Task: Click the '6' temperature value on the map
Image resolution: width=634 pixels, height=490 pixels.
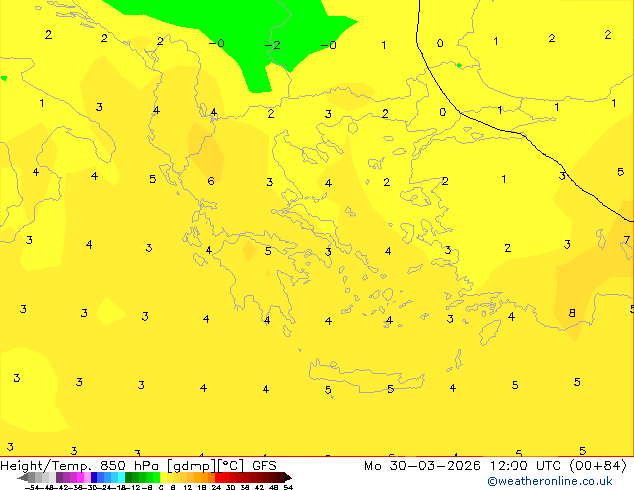Action: (x=211, y=181)
